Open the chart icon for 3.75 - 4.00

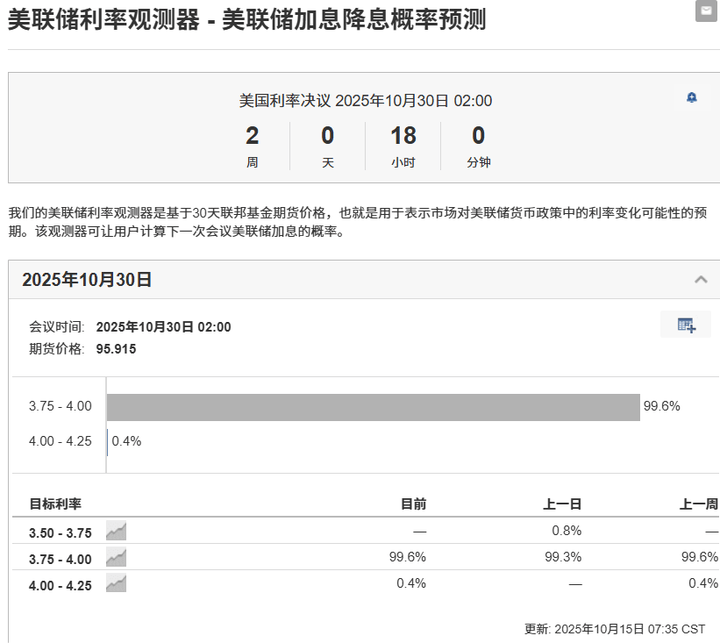116,557
